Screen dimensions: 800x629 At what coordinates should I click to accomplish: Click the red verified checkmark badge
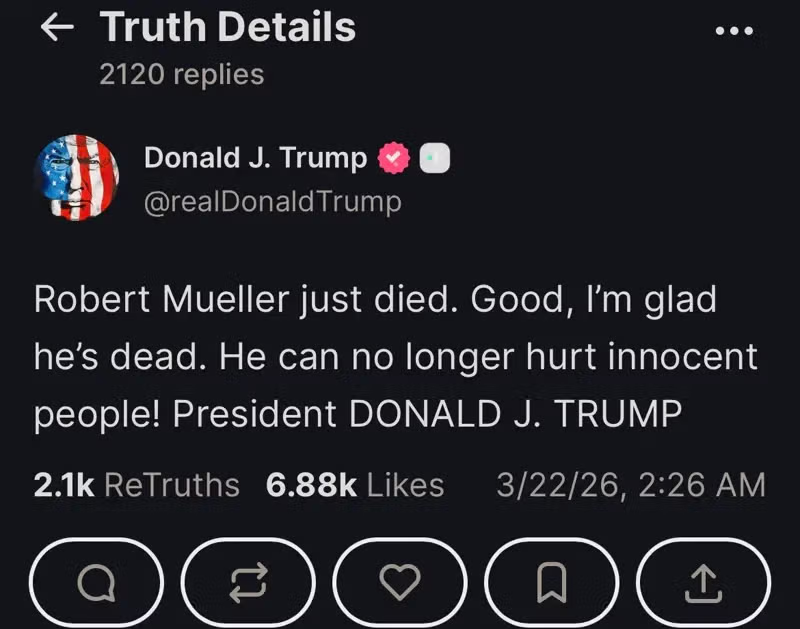click(x=393, y=158)
